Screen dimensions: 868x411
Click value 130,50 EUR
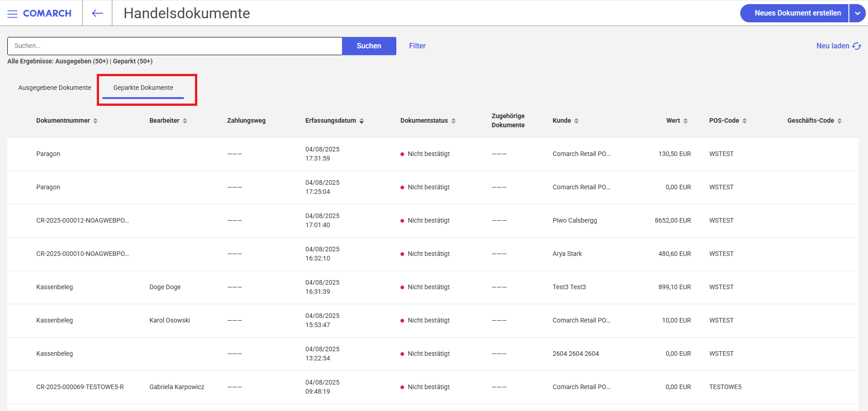tap(674, 154)
